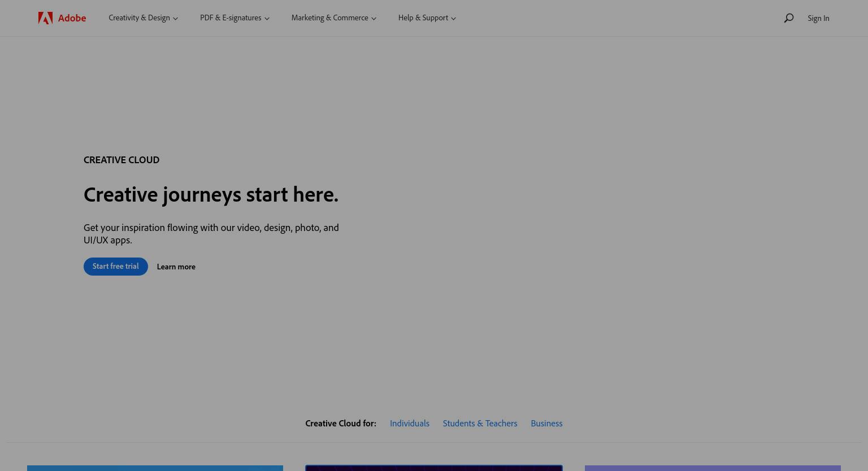Screen dimensions: 868x471
Task: Select the Individuals tab link
Action: click(410, 423)
